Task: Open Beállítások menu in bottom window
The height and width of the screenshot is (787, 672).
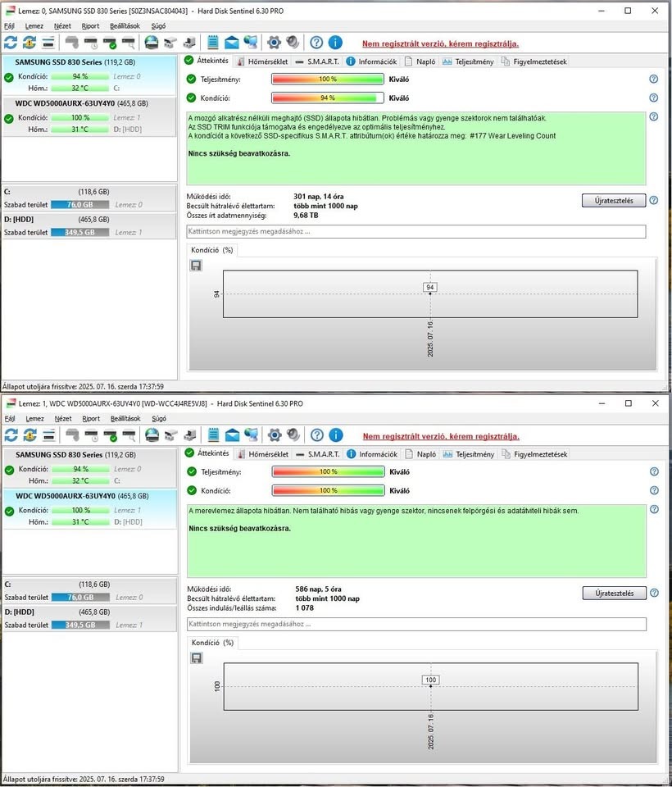Action: point(125,418)
